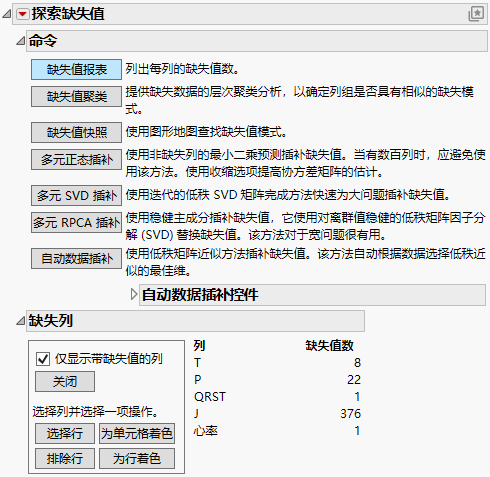Viewport: 490px width, 477px height.
Task: Click the 多元 SVD 插补 button
Action: (x=76, y=195)
